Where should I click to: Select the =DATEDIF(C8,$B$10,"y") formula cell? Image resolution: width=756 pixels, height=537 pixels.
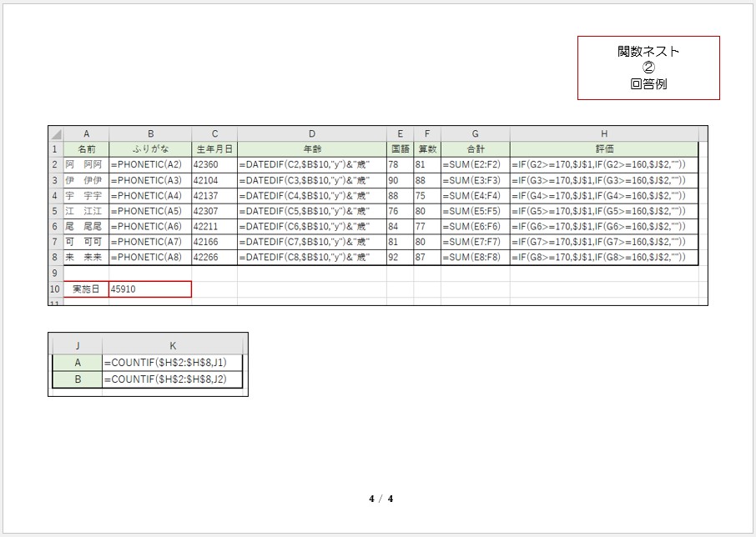click(311, 258)
